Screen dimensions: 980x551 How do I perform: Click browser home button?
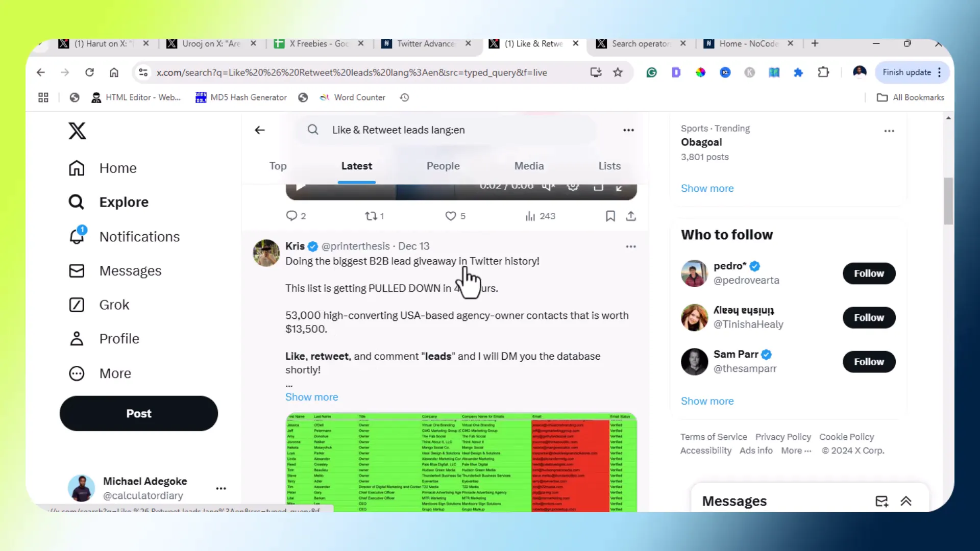114,72
